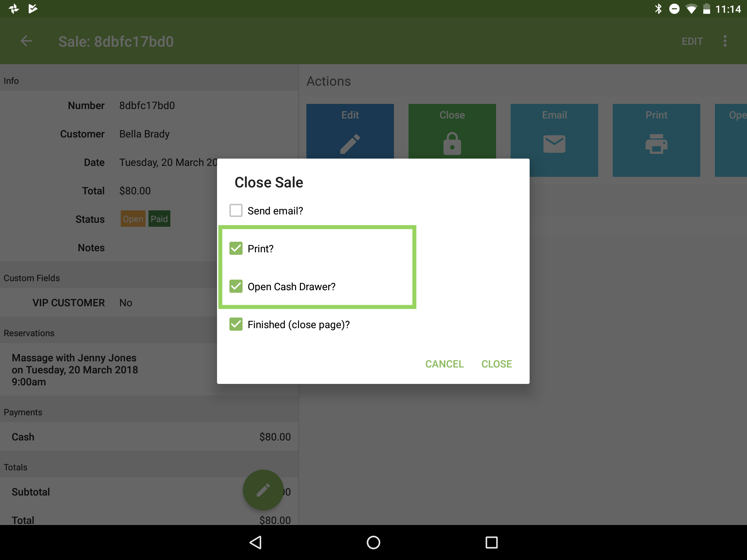This screenshot has width=747, height=560.
Task: Uncheck the Print? option
Action: 236,248
